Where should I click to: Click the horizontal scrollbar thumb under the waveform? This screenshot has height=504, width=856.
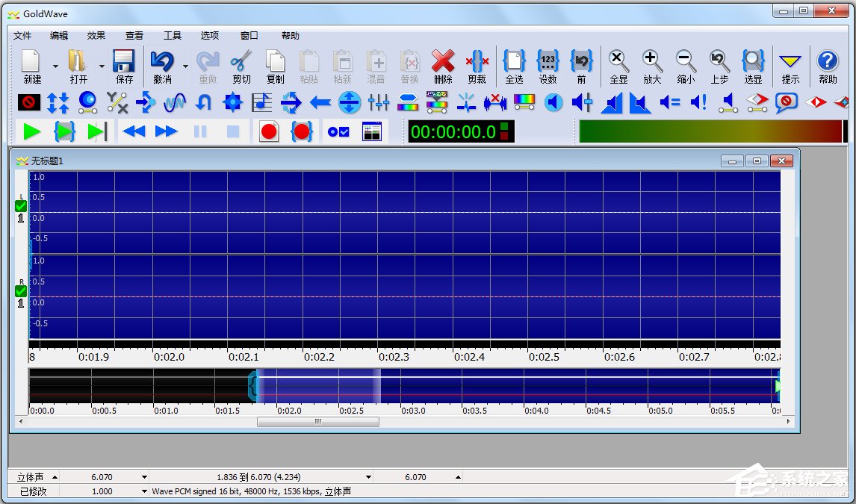click(x=317, y=422)
